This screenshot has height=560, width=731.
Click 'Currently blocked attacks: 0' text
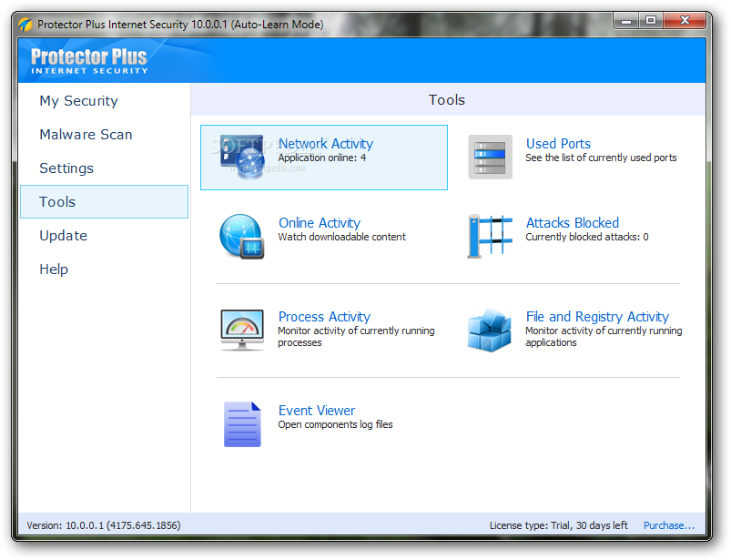coord(587,237)
